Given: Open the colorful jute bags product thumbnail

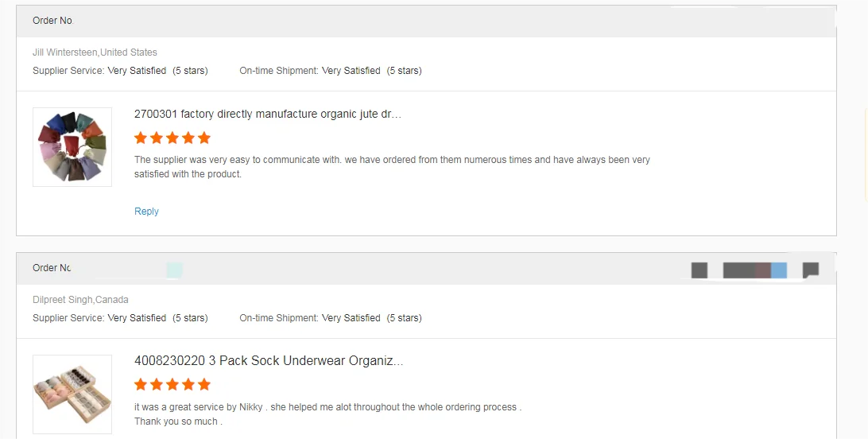Looking at the screenshot, I should [x=72, y=147].
